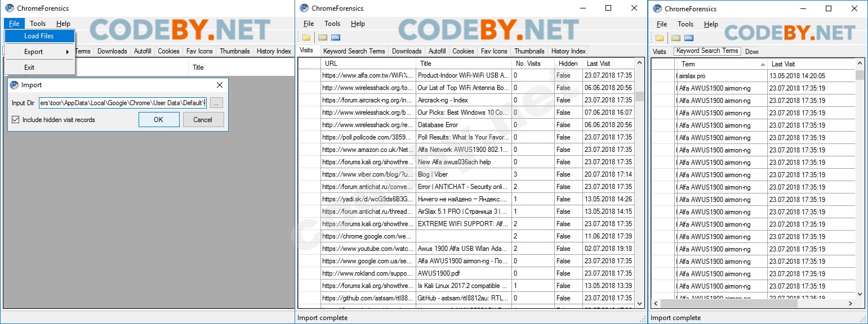Click the HTML export icon in the middle window toolbar
This screenshot has height=324, width=868.
point(336,37)
